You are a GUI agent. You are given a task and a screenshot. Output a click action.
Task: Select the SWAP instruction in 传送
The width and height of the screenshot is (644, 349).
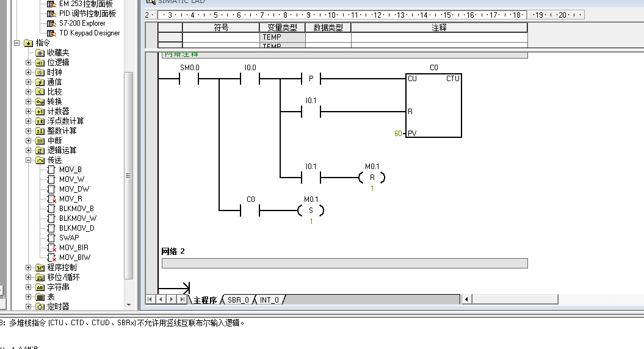pos(69,238)
